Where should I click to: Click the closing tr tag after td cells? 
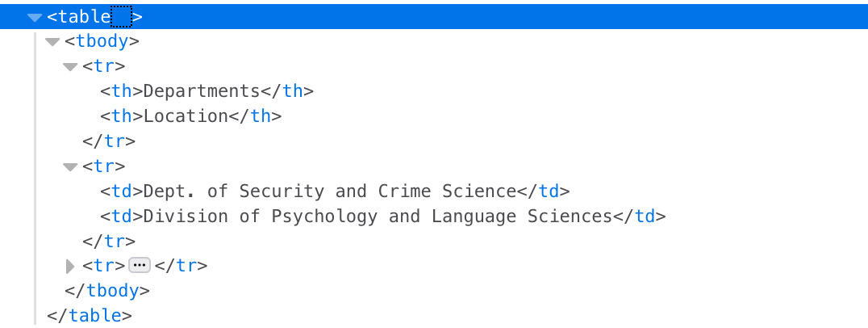(x=109, y=241)
